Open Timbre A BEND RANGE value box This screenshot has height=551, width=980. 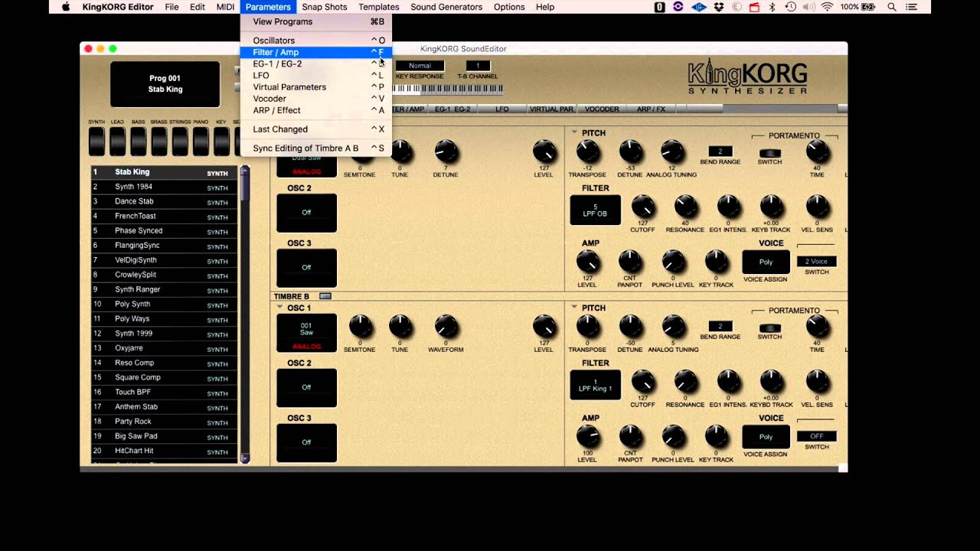(x=720, y=152)
